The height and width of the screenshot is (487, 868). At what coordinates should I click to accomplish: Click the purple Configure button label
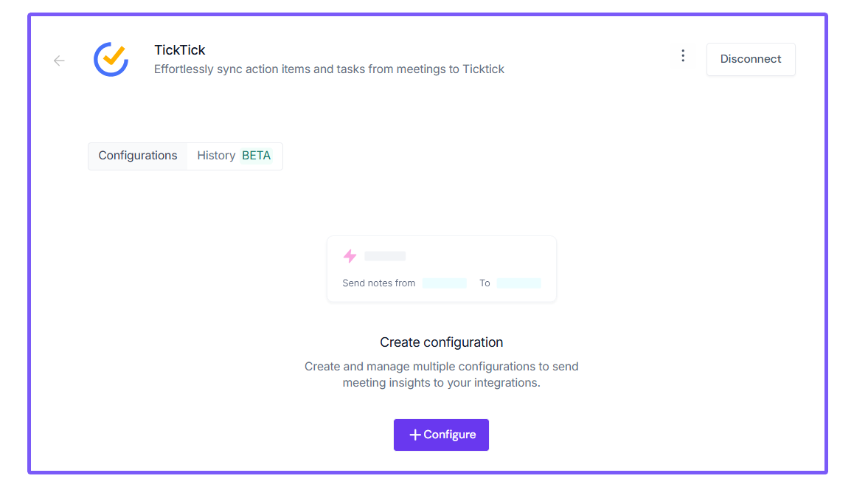point(449,435)
